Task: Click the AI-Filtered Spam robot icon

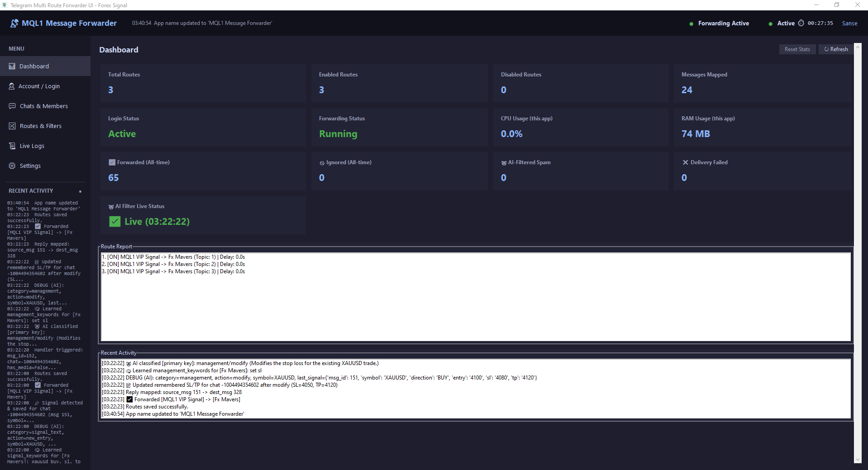Action: (x=504, y=163)
